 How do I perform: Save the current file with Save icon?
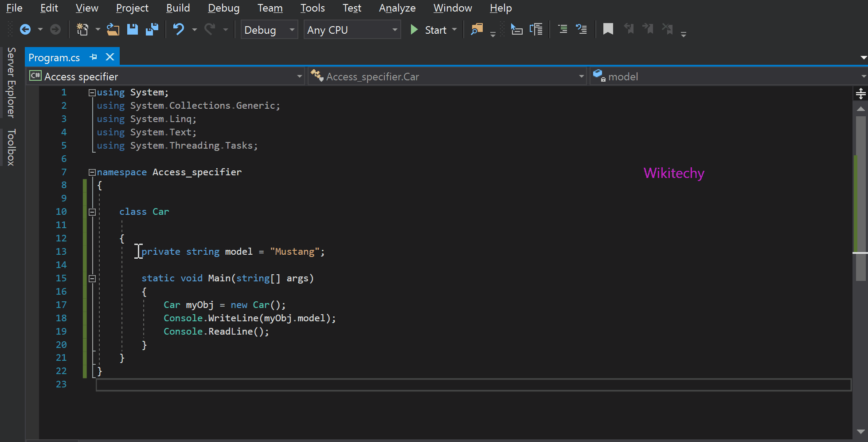tap(133, 30)
